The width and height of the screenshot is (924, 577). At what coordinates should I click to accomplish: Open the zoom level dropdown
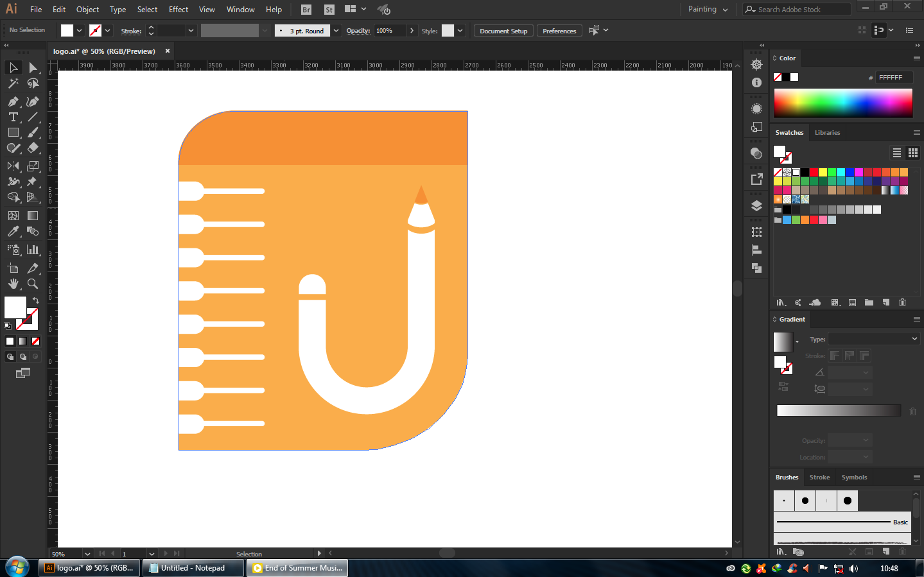(87, 554)
